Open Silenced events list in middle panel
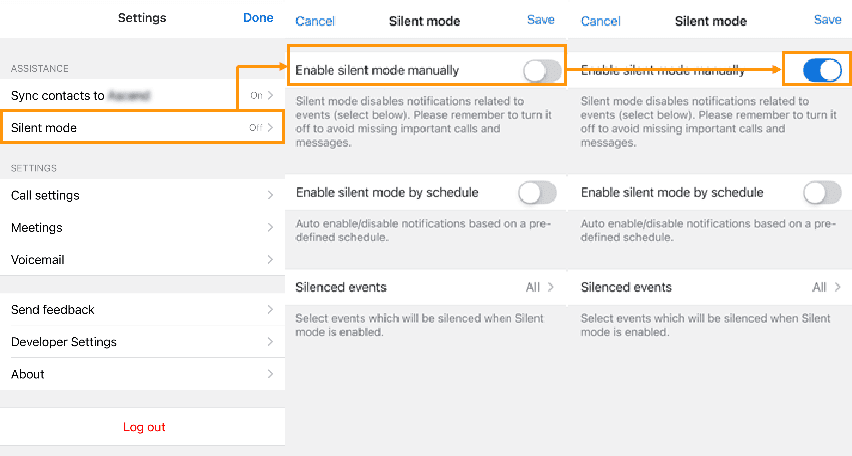Screen dimensions: 852x456 click(x=425, y=287)
